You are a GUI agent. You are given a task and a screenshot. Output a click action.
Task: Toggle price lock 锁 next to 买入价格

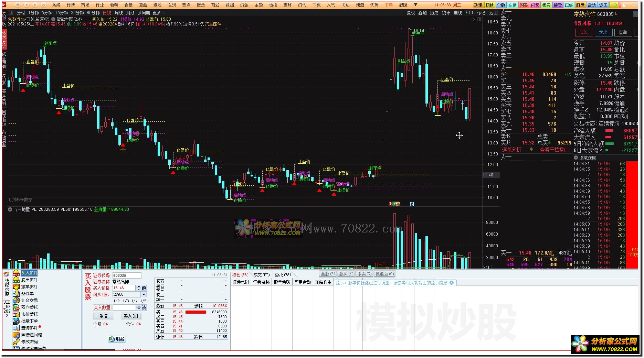tap(144, 288)
